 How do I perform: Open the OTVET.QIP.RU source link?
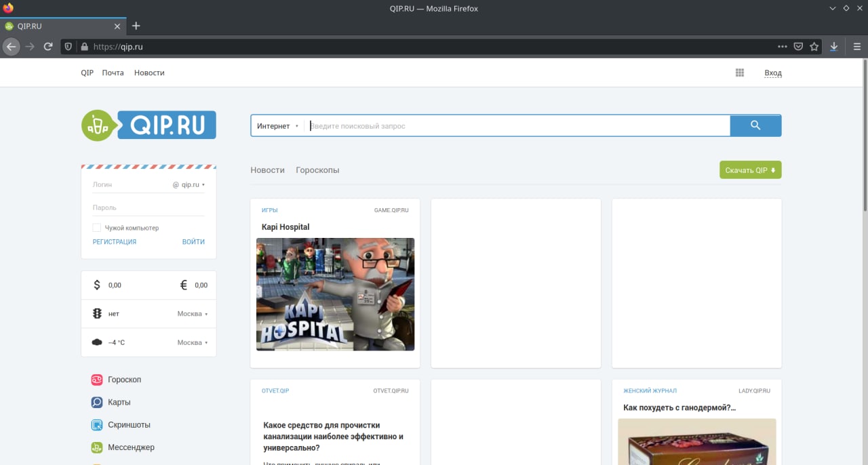point(391,390)
